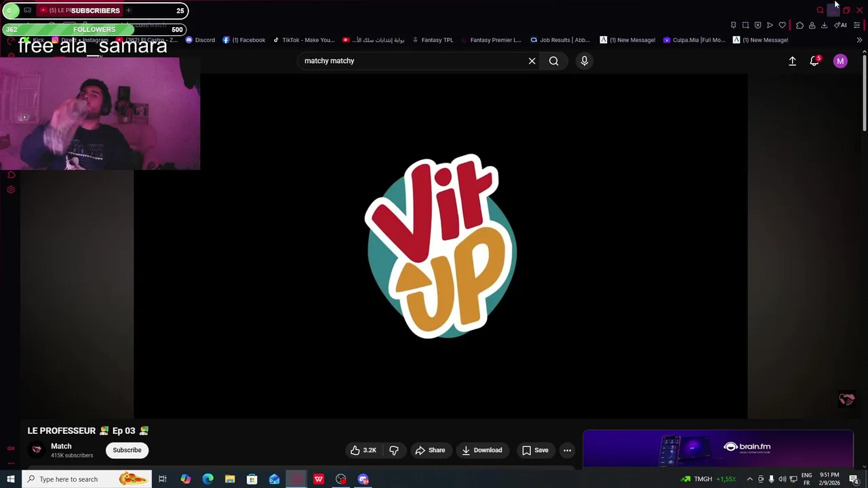Open the browser player icon

point(770,25)
